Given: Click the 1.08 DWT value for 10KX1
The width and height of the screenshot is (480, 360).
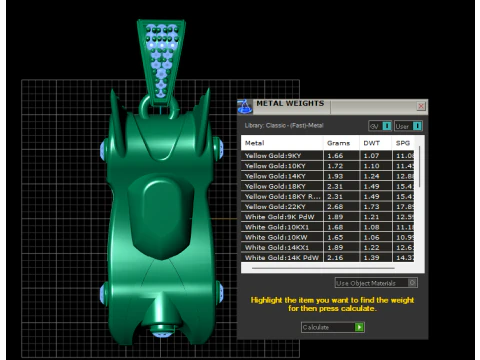Looking at the screenshot, I should (x=371, y=227).
